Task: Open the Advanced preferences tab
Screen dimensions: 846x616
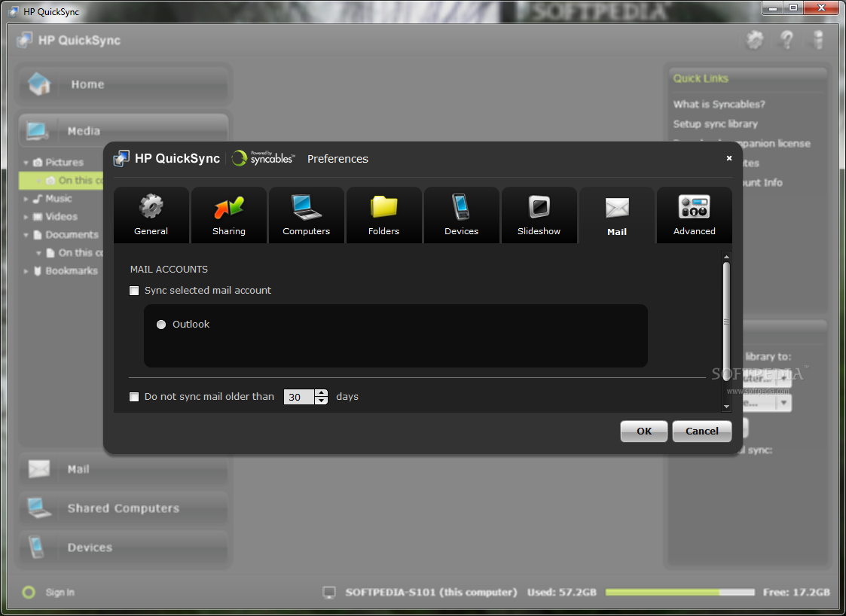Action: click(x=695, y=215)
